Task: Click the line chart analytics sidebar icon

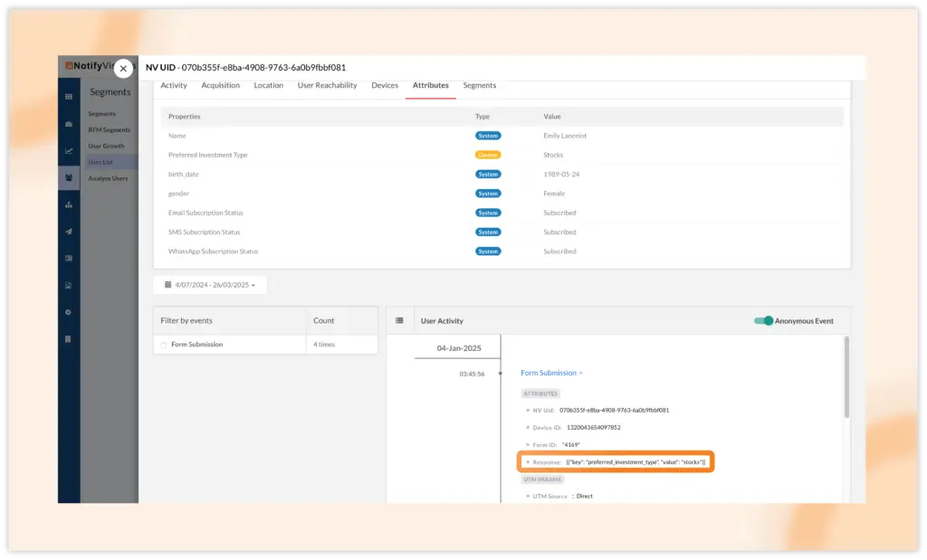Action: pos(69,150)
